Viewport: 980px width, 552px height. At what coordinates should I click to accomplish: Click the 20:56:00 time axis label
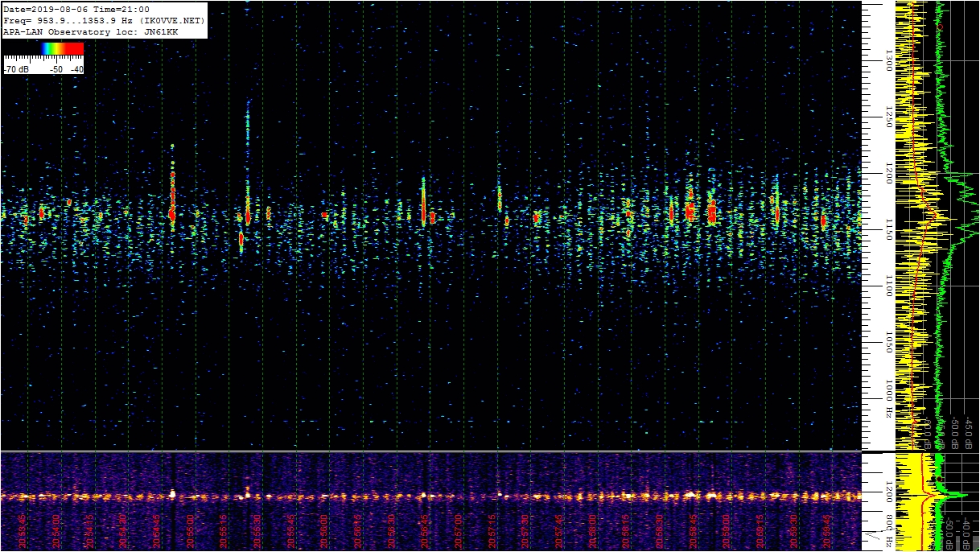point(325,529)
